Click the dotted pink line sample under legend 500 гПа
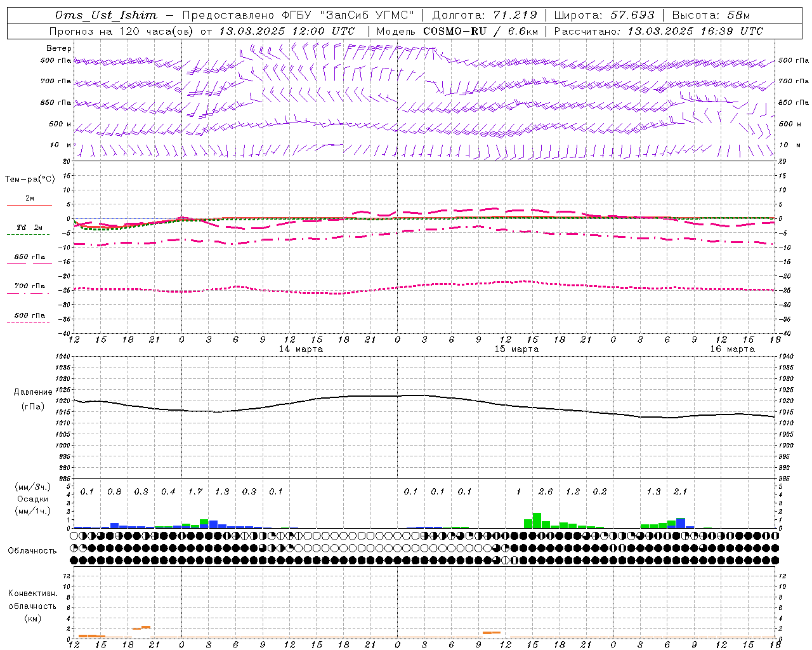812x650 pixels. (x=29, y=323)
